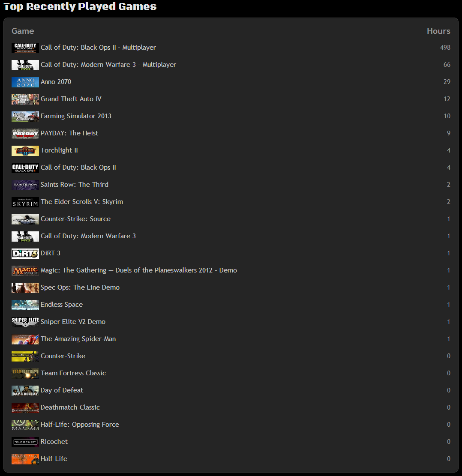Image resolution: width=462 pixels, height=476 pixels.
Task: Click the Half-Life: Opposing Force icon
Action: [x=25, y=425]
